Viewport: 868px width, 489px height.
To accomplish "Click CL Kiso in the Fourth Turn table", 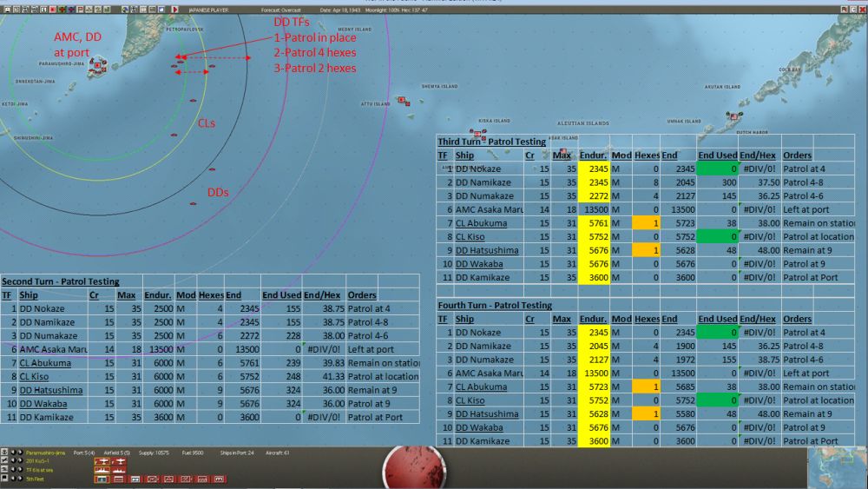I will click(470, 400).
